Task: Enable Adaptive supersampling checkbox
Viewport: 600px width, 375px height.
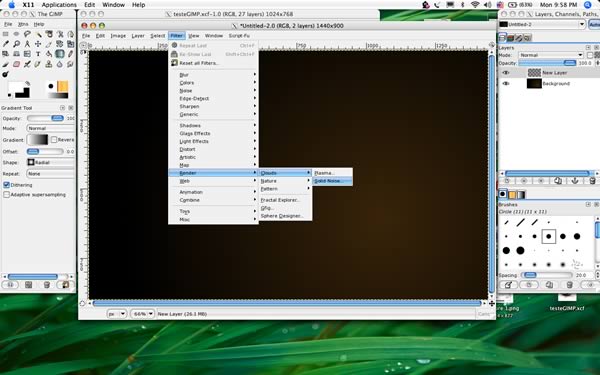Action: 7,195
